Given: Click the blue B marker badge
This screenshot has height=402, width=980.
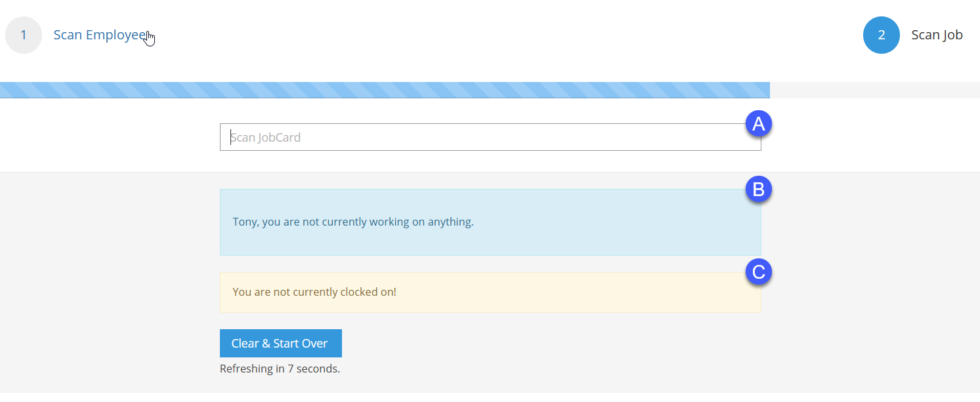Looking at the screenshot, I should click(759, 190).
